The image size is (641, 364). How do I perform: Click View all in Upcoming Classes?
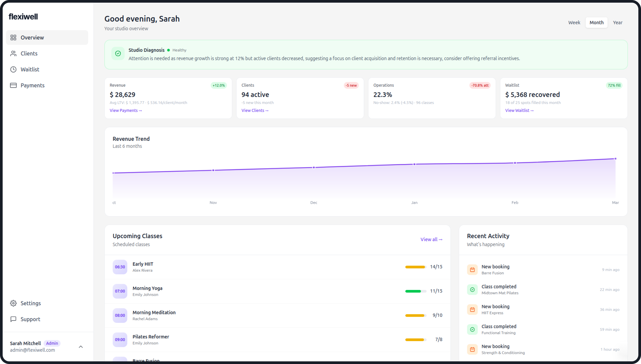click(431, 239)
